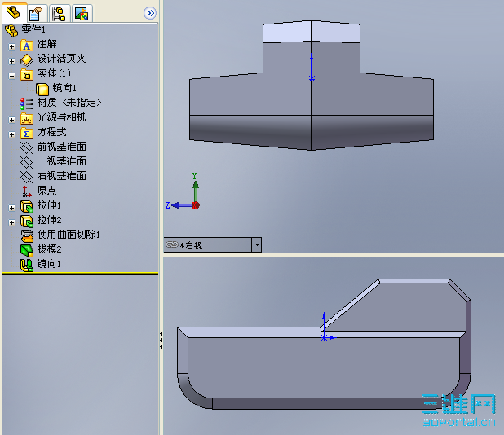Viewport: 504px width, 435px height.
Task: Select the 材质 <未指定> tree item
Action: [x=69, y=103]
